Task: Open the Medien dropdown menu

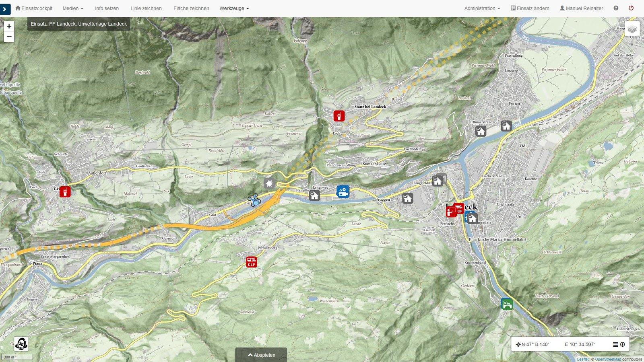Action: coord(73,8)
